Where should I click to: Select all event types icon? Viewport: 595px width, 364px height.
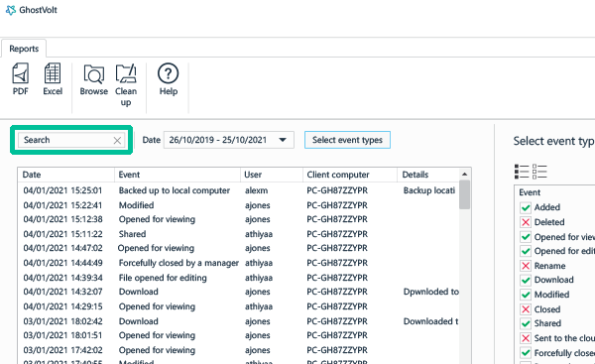(x=522, y=172)
